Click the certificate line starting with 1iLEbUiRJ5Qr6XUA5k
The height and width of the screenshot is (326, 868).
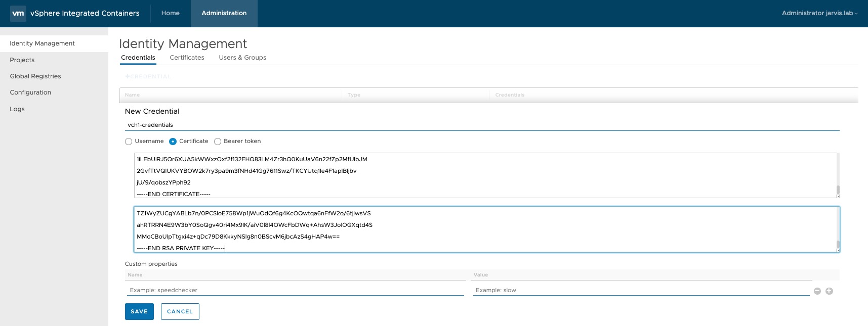coord(252,159)
